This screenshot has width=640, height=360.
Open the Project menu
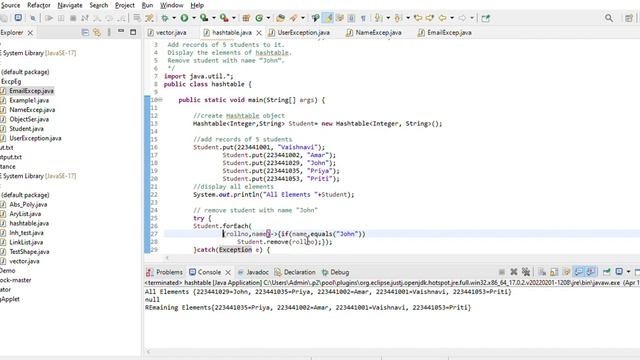click(124, 5)
